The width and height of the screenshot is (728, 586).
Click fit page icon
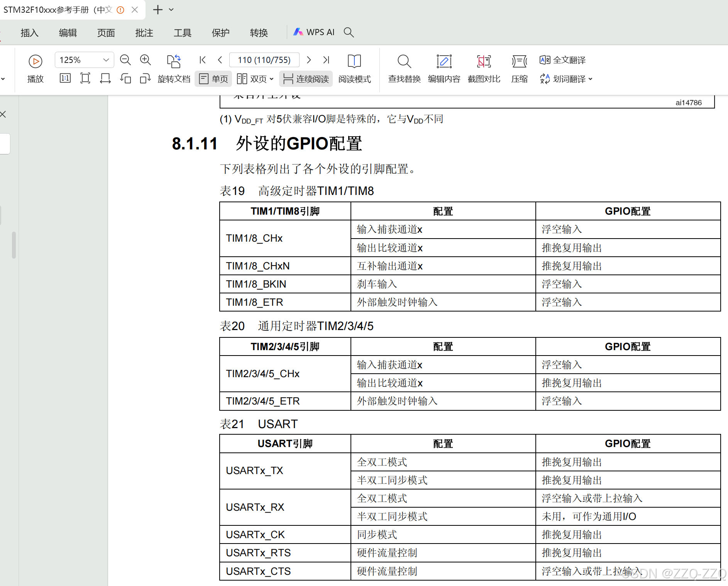85,78
